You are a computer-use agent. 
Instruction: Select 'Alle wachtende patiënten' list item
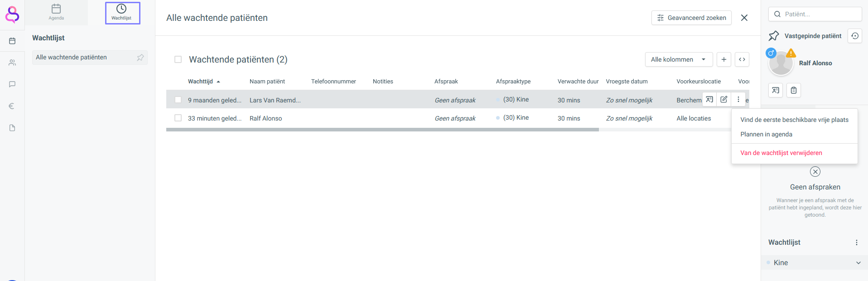click(x=90, y=58)
